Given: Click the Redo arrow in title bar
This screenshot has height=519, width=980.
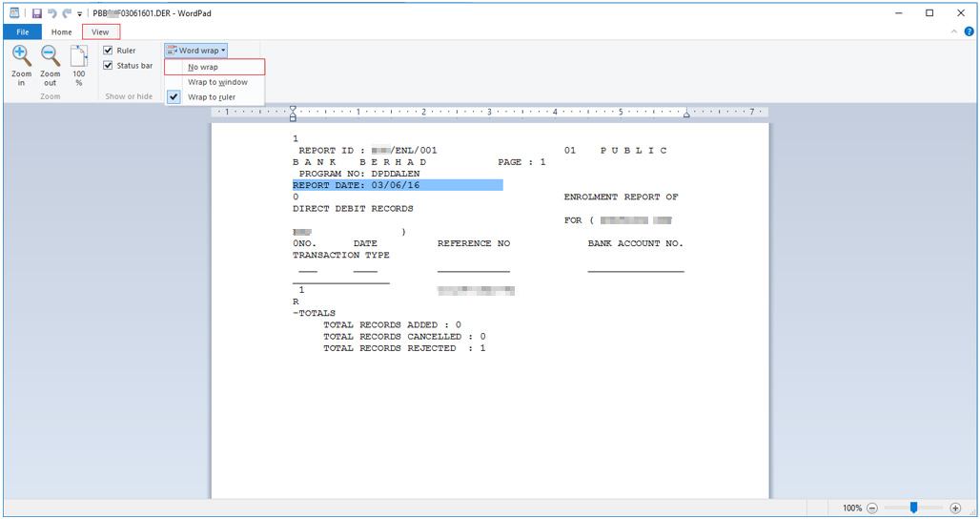Looking at the screenshot, I should tap(67, 13).
